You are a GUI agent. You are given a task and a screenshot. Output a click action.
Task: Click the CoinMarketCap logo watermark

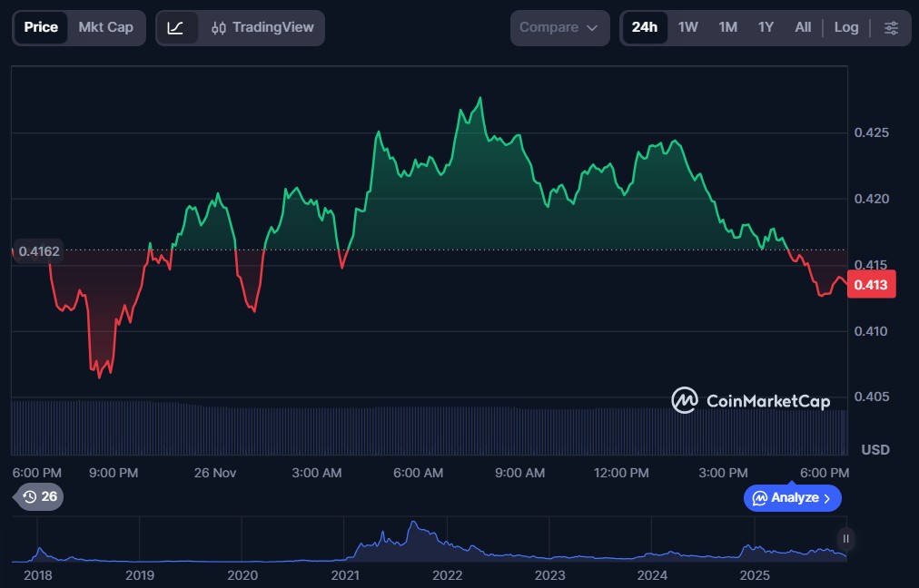(750, 400)
